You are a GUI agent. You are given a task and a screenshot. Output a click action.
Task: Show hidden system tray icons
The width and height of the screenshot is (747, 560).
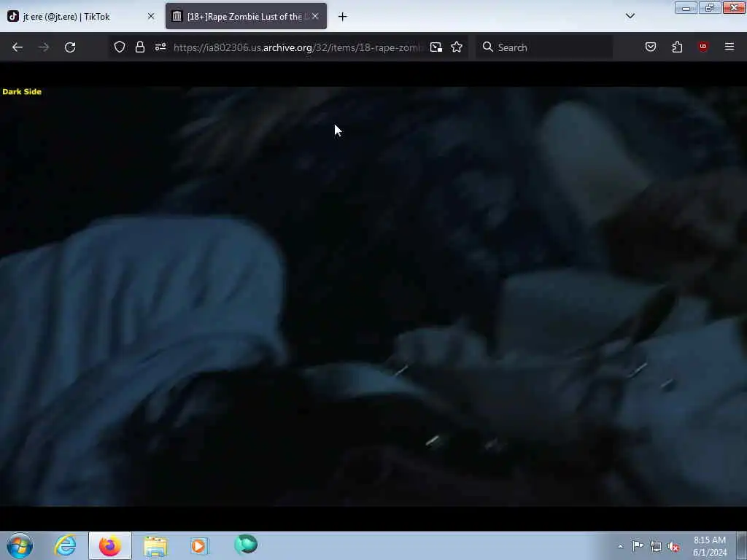click(x=620, y=547)
